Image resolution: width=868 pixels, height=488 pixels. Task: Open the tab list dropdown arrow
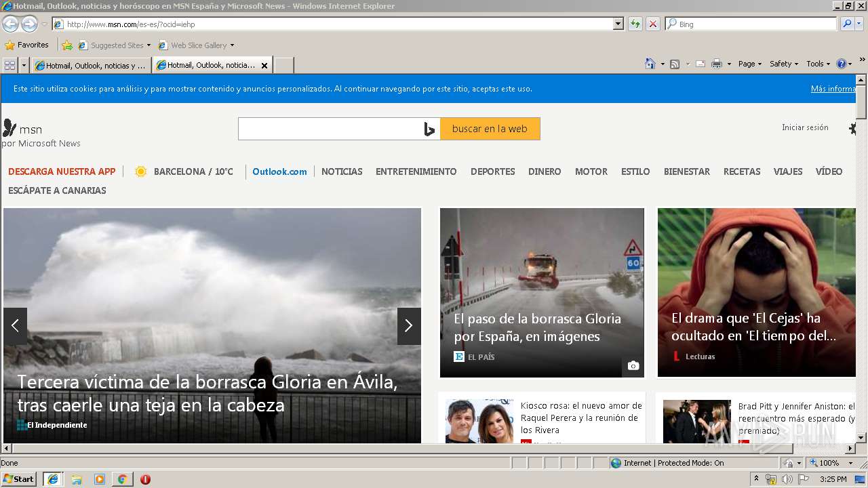coord(24,65)
